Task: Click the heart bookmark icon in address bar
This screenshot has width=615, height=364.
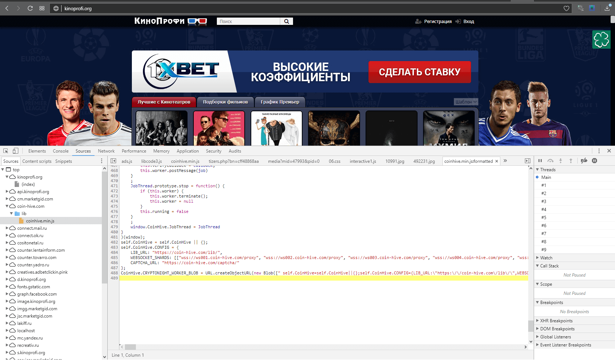Action: [566, 8]
